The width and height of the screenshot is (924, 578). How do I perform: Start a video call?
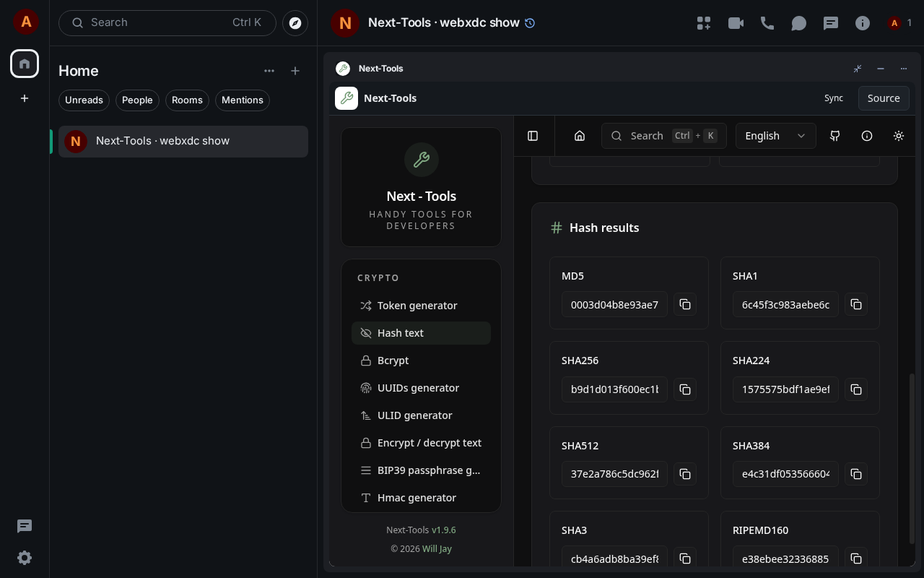click(x=736, y=23)
